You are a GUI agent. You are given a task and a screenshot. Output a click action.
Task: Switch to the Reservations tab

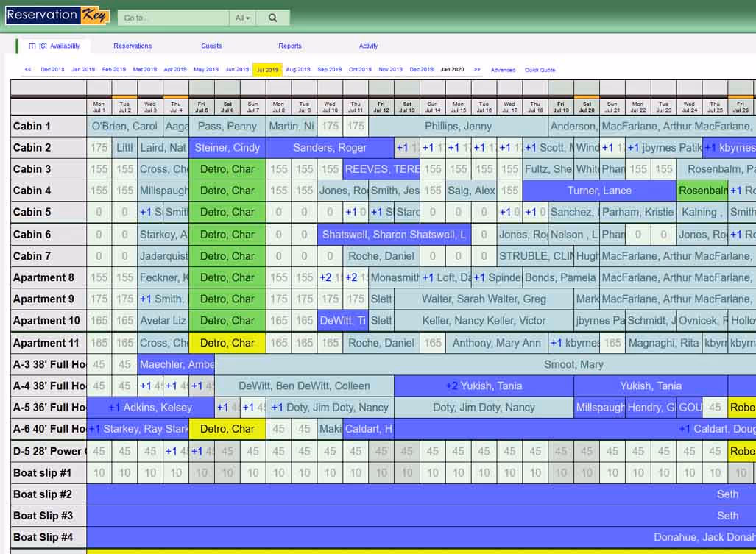pos(132,46)
